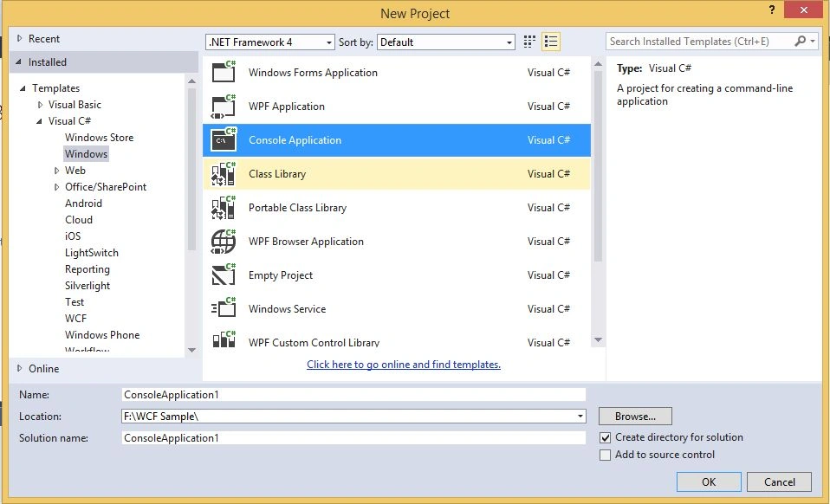Select the WPF Browser Application template name
The height and width of the screenshot is (504, 830).
(x=306, y=242)
